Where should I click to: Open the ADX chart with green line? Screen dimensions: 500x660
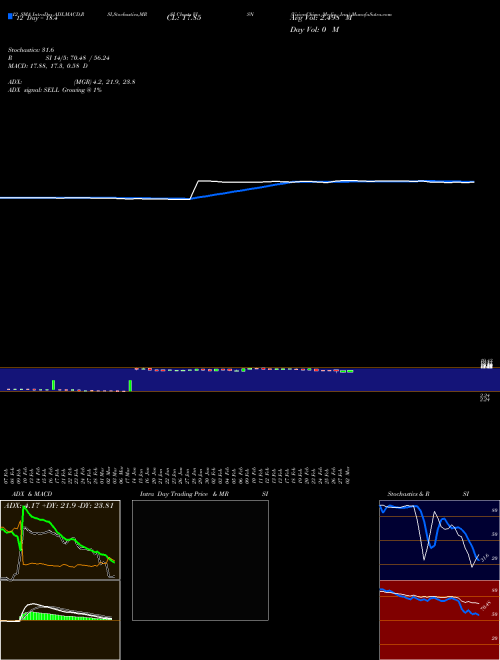[x=60, y=540]
